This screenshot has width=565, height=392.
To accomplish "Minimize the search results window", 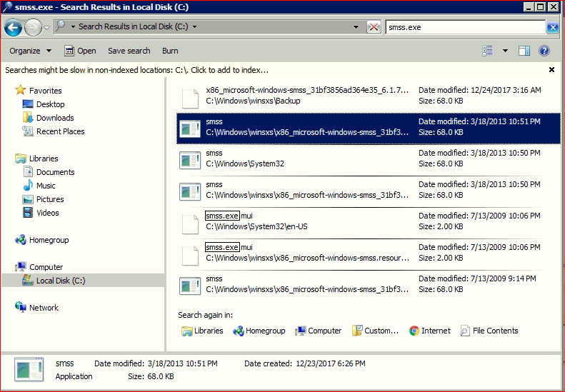I will coord(529,7).
